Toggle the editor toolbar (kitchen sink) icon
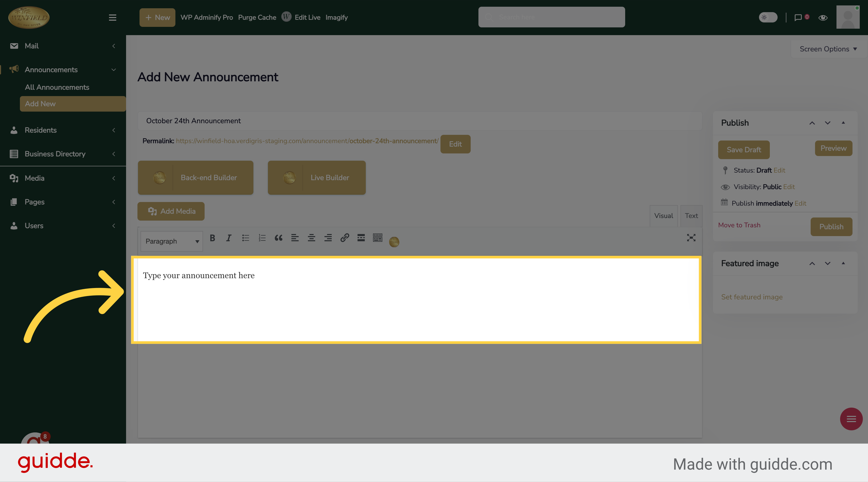This screenshot has width=868, height=482. point(377,238)
